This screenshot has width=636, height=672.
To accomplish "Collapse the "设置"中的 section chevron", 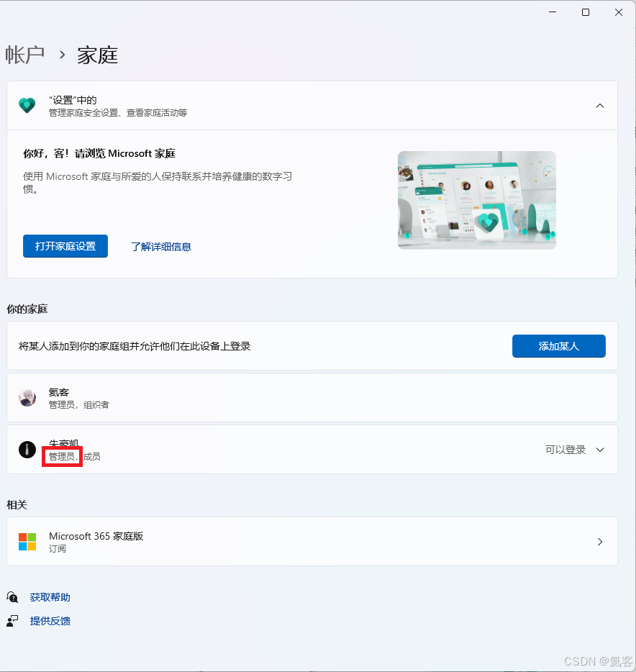I will tap(599, 106).
